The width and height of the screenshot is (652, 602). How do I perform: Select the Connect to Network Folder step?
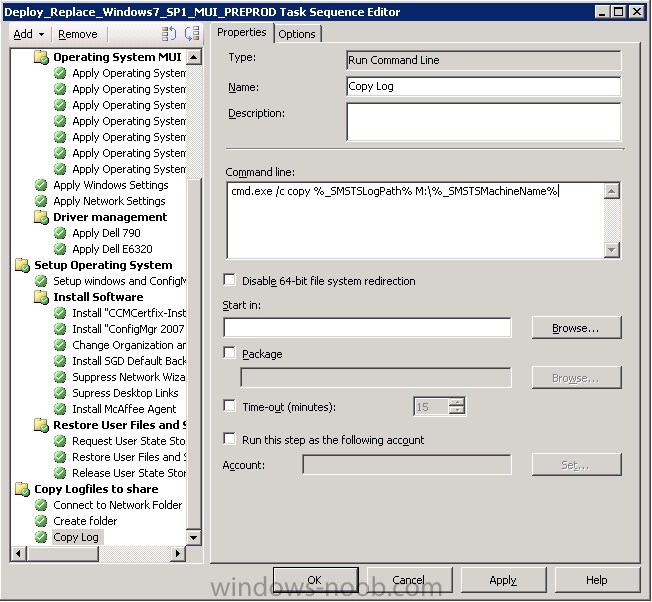pos(118,505)
